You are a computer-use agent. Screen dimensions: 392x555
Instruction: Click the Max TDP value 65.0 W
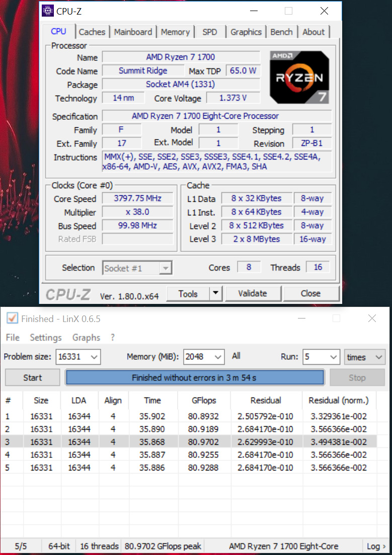(243, 70)
